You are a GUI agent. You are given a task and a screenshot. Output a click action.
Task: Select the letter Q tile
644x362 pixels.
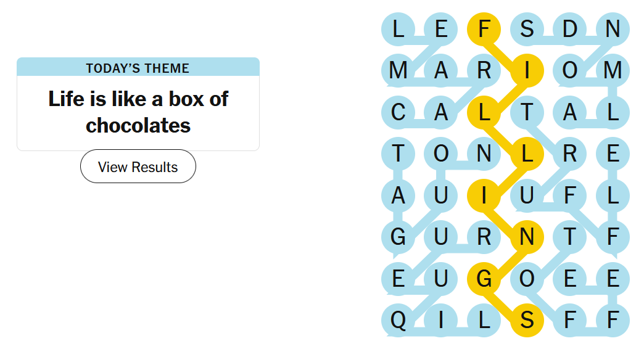398,321
